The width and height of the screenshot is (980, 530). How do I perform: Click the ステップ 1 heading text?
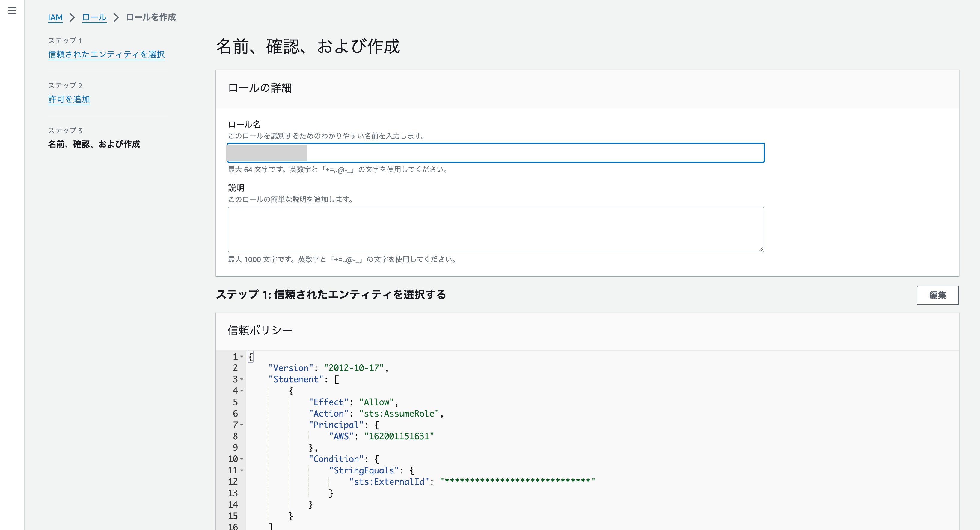coord(331,295)
